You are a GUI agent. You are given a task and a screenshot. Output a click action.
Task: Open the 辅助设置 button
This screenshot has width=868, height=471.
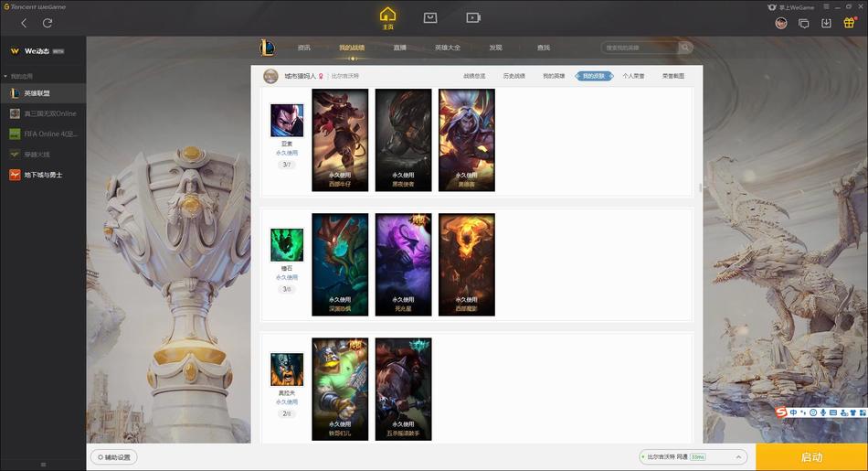[x=114, y=457]
